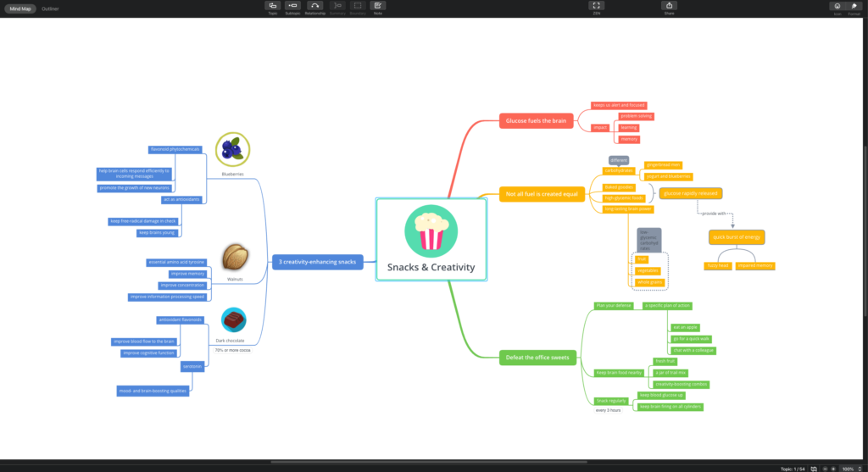Open the Share option
868x472 pixels.
(669, 6)
